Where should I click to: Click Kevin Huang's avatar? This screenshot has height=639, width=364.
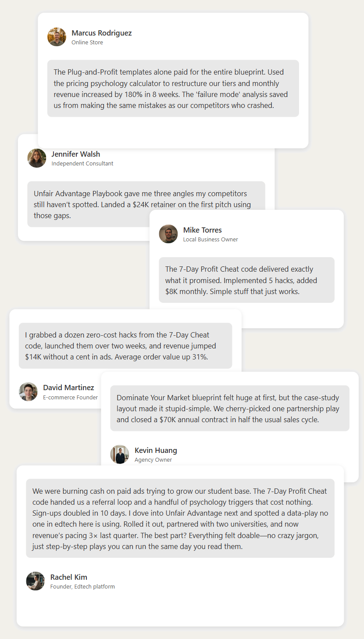[120, 454]
